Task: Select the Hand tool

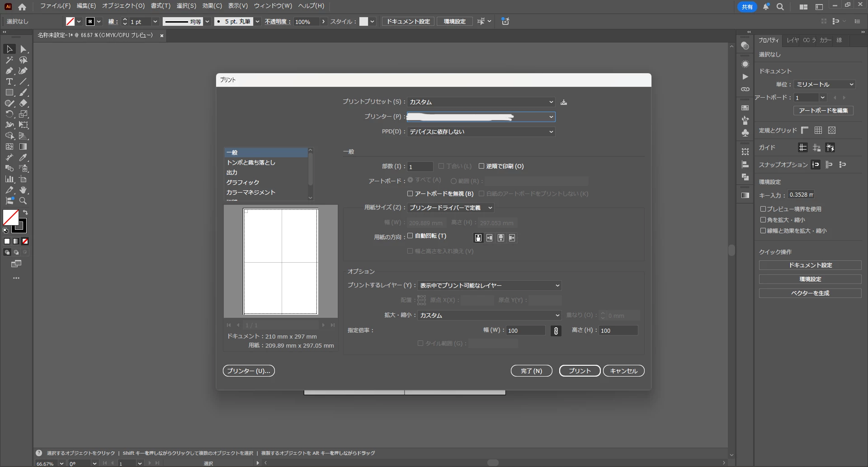Action: [x=24, y=190]
